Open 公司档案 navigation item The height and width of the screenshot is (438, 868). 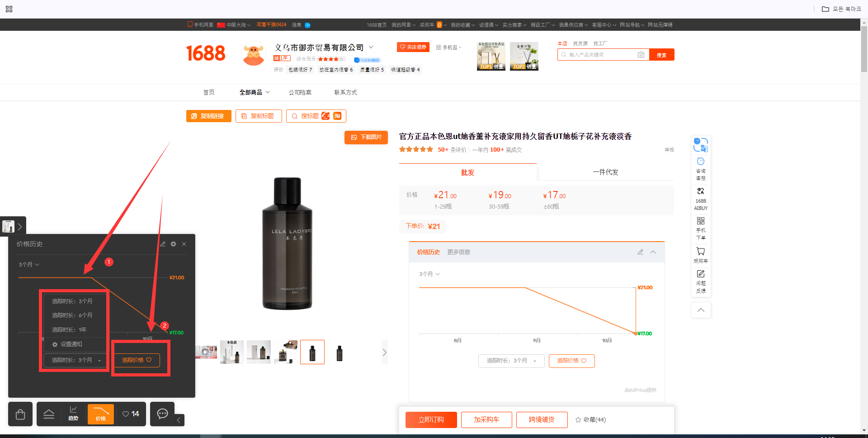(x=300, y=92)
